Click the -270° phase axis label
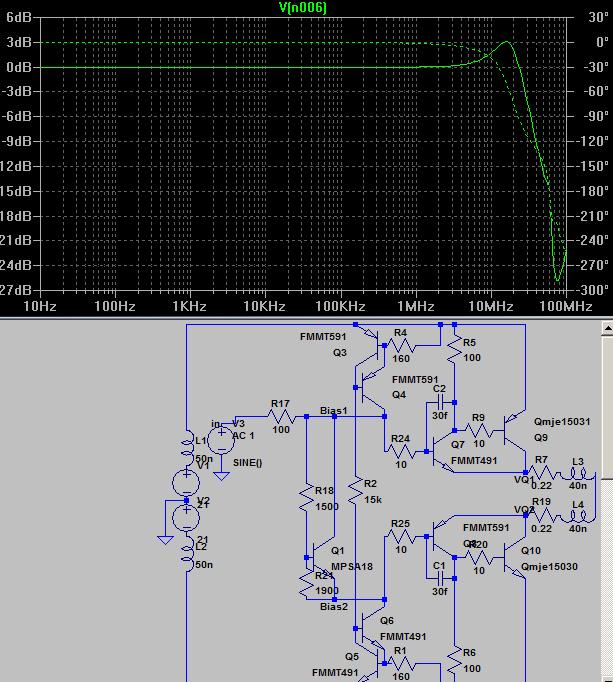613x682 pixels. pyautogui.click(x=593, y=265)
